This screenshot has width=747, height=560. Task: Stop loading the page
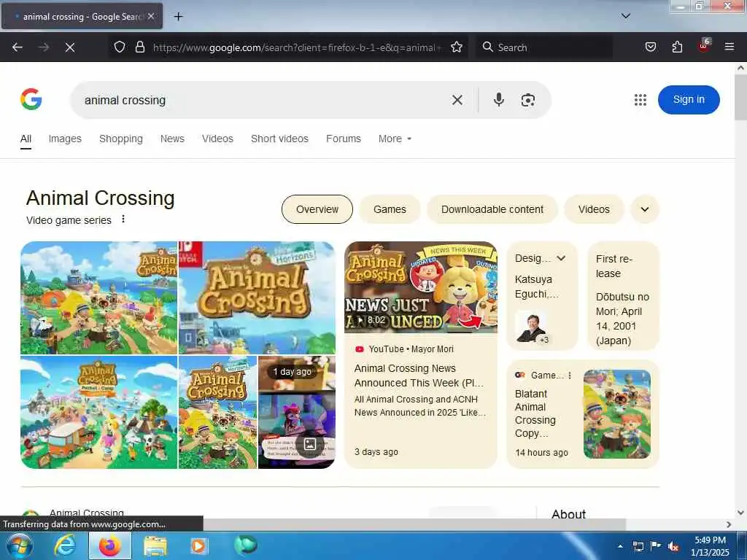70,47
